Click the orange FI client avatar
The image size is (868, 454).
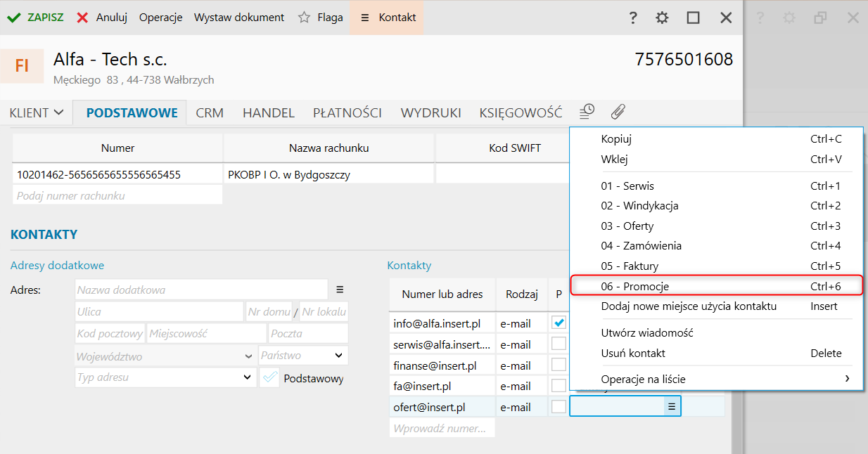(22, 66)
